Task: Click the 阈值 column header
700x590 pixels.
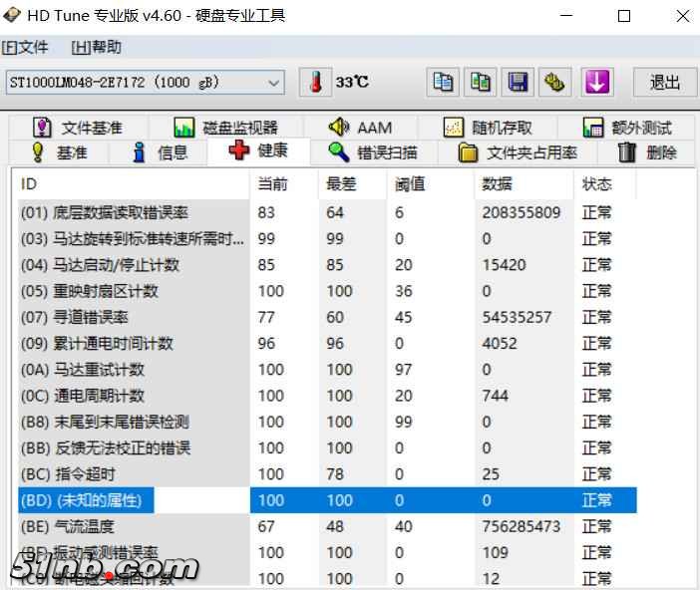Action: pos(431,183)
